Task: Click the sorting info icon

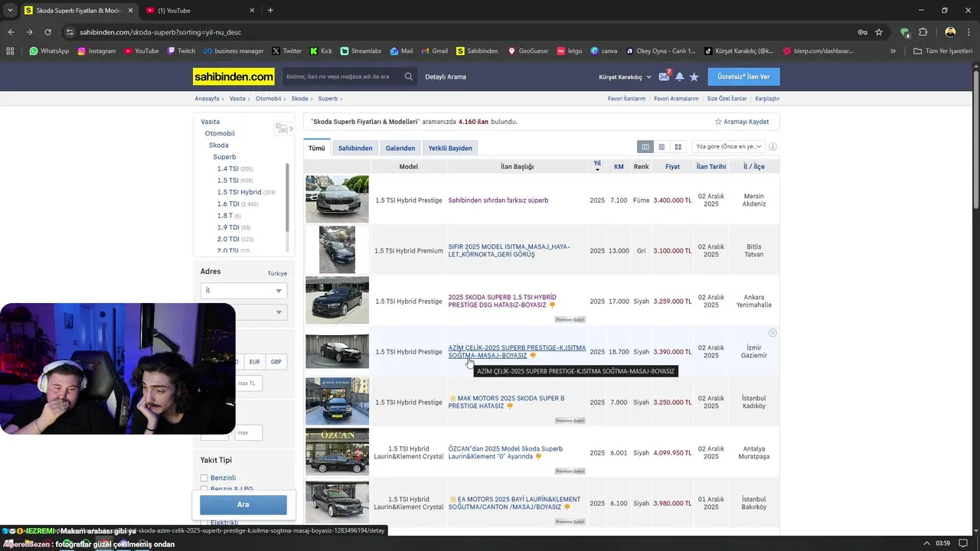Action: (x=773, y=147)
